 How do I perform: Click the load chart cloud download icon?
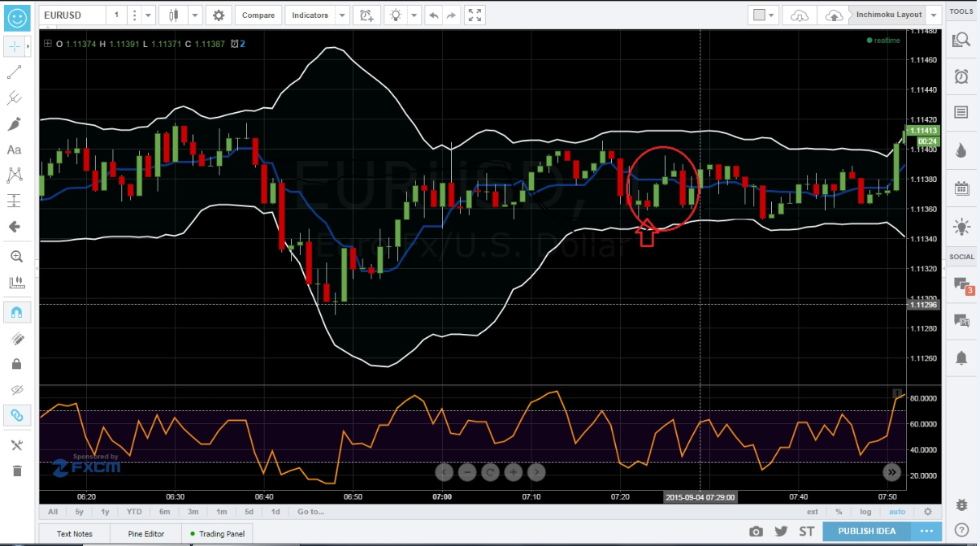pyautogui.click(x=800, y=15)
